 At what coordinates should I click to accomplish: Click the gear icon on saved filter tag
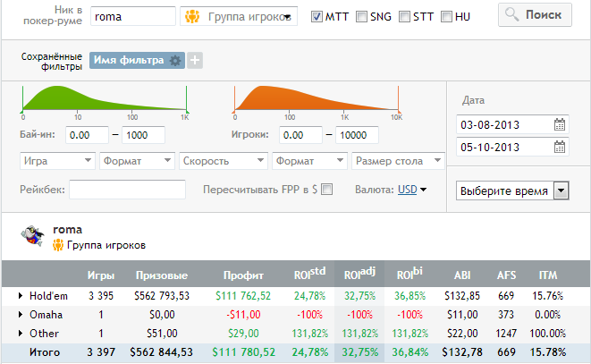[x=175, y=60]
